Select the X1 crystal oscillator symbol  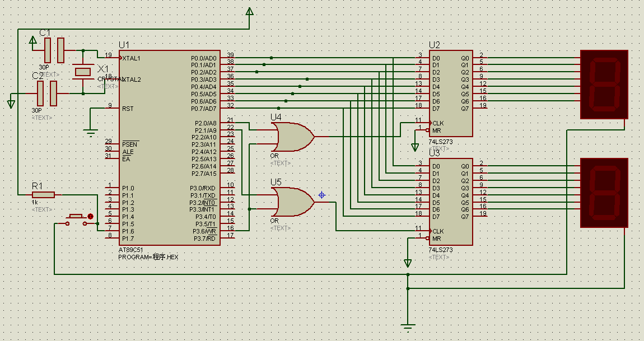83,72
